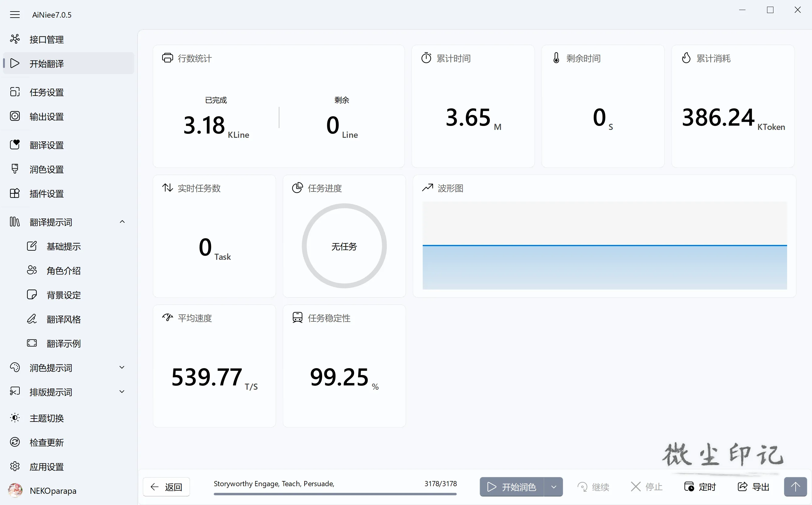The height and width of the screenshot is (505, 812).
Task: Click the 翻译设置 heart icon
Action: coord(15,144)
